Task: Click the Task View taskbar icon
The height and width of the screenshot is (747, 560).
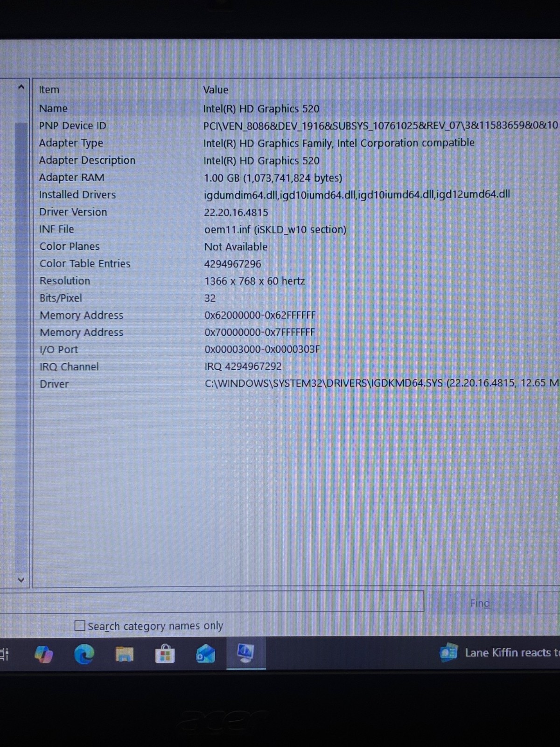Action: (x=5, y=654)
